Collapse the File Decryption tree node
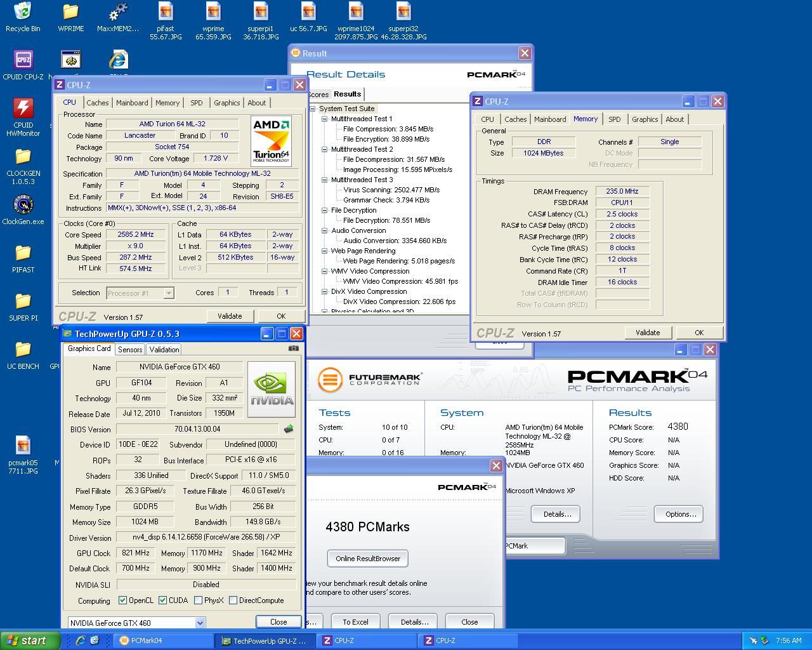Image resolution: width=812 pixels, height=650 pixels. pos(324,210)
